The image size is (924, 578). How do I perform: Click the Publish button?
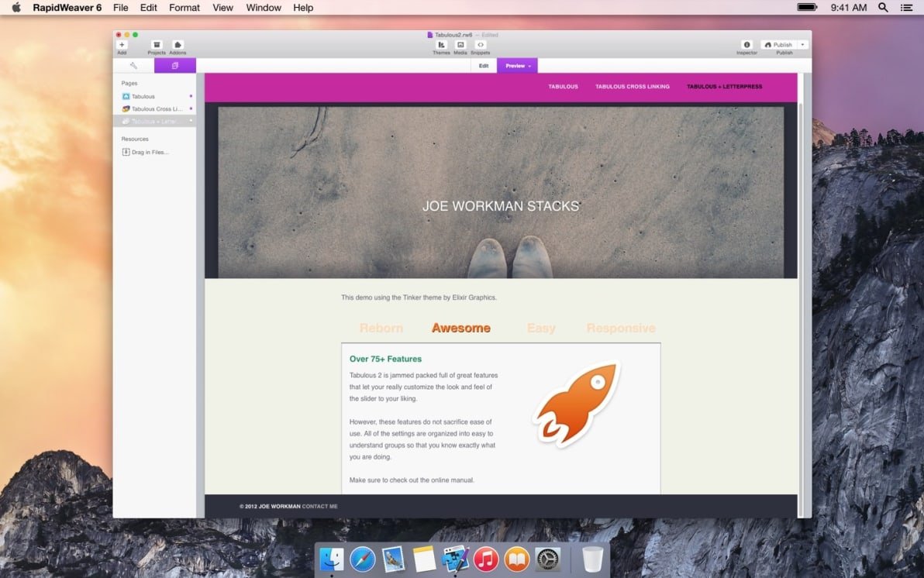click(x=778, y=45)
